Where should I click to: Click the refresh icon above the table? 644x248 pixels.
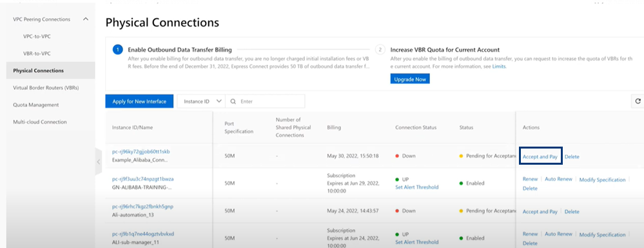pyautogui.click(x=638, y=101)
